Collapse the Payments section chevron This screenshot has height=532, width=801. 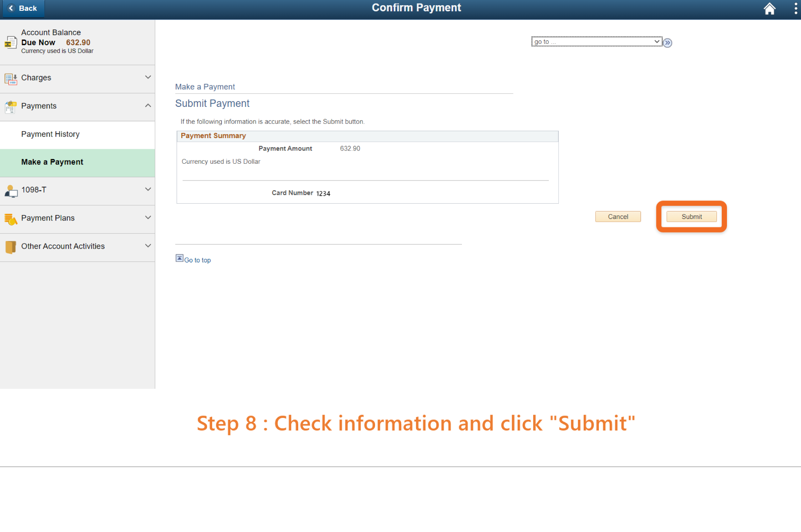148,106
